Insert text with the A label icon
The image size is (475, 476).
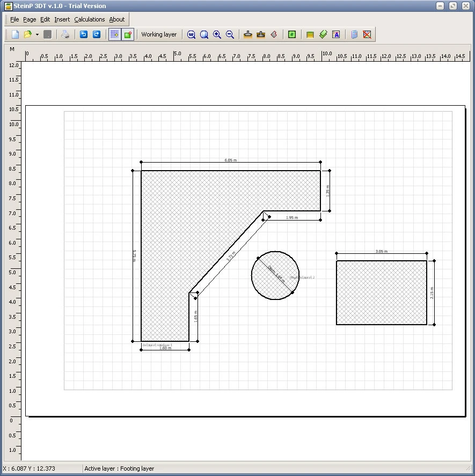pyautogui.click(x=336, y=34)
